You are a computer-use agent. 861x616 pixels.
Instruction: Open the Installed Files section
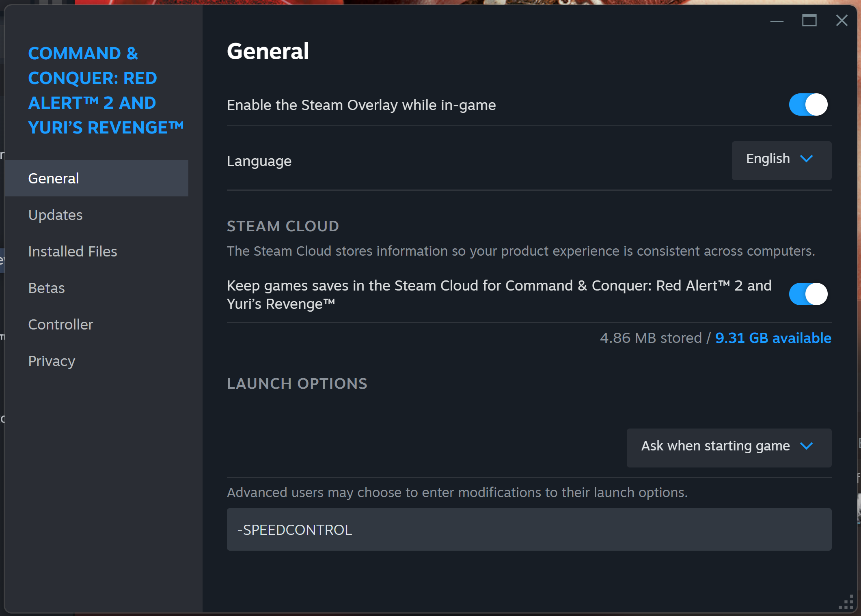point(73,252)
